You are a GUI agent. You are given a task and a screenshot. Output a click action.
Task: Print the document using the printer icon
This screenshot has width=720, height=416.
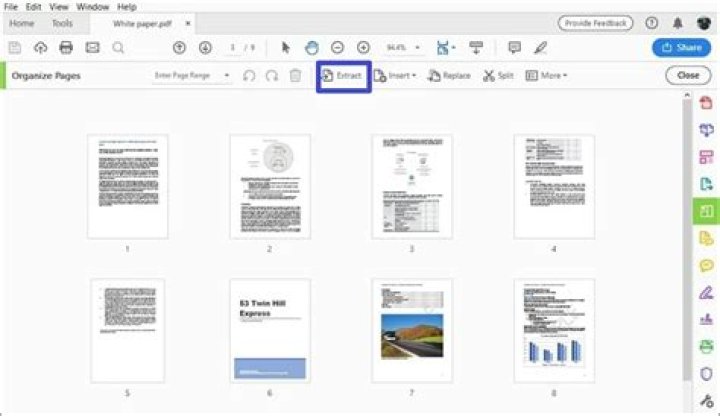pyautogui.click(x=66, y=47)
